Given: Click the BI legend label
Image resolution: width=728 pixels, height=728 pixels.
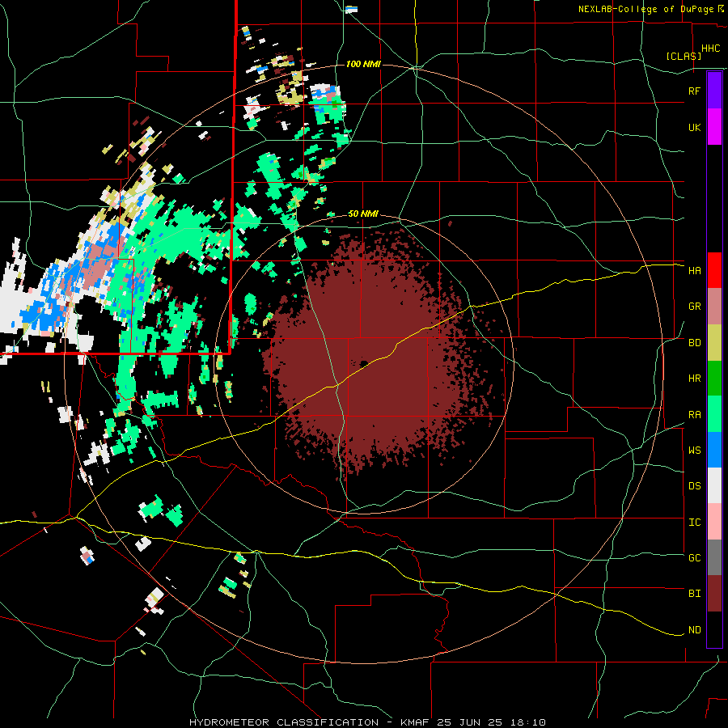Looking at the screenshot, I should click(x=694, y=594).
